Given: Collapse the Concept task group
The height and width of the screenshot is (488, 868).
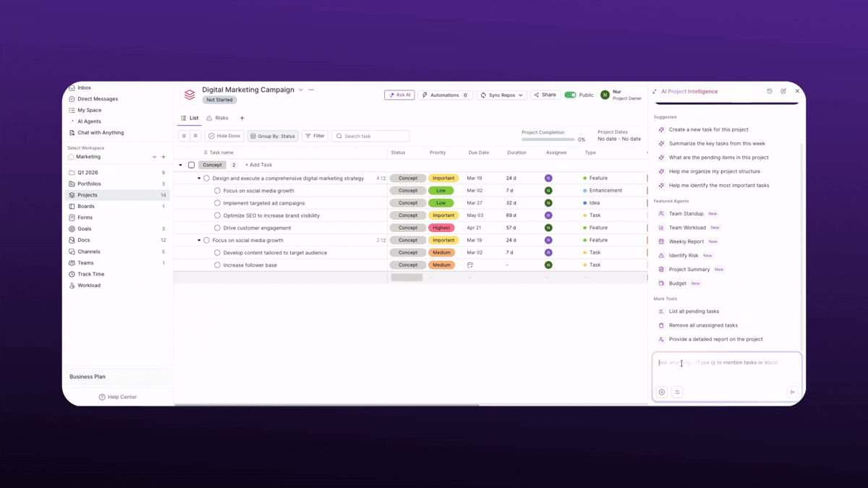Looking at the screenshot, I should coord(180,164).
